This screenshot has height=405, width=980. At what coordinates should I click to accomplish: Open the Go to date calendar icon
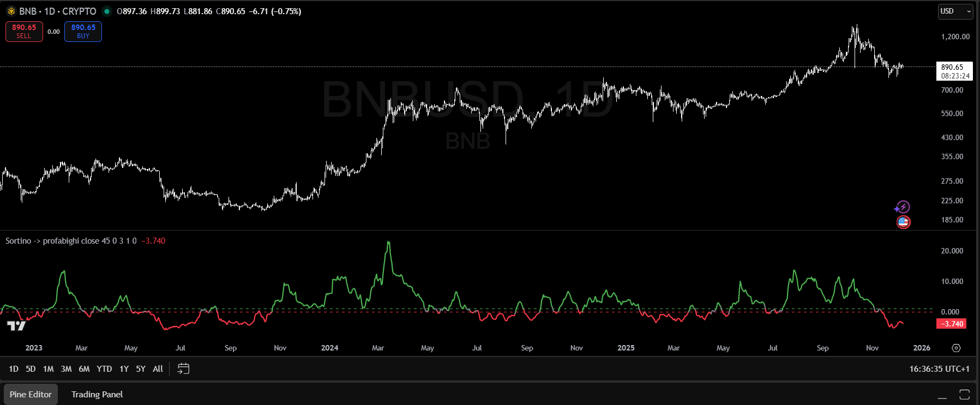[183, 369]
